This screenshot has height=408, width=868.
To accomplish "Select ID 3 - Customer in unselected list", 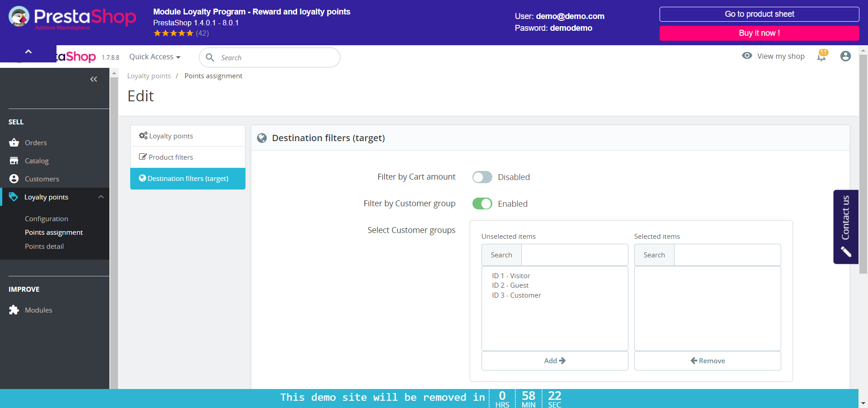I will (x=516, y=295).
